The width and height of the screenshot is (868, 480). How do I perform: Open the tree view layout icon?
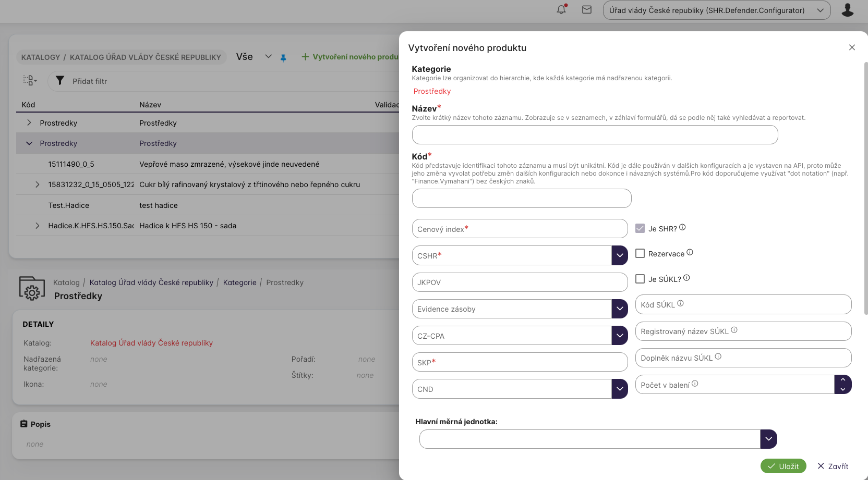click(30, 80)
